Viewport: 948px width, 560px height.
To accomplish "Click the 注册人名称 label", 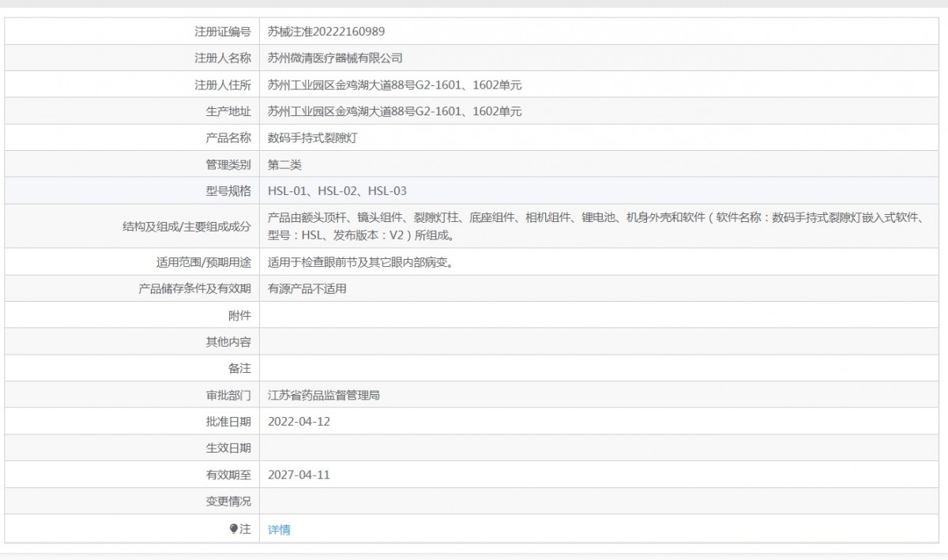I will point(223,58).
